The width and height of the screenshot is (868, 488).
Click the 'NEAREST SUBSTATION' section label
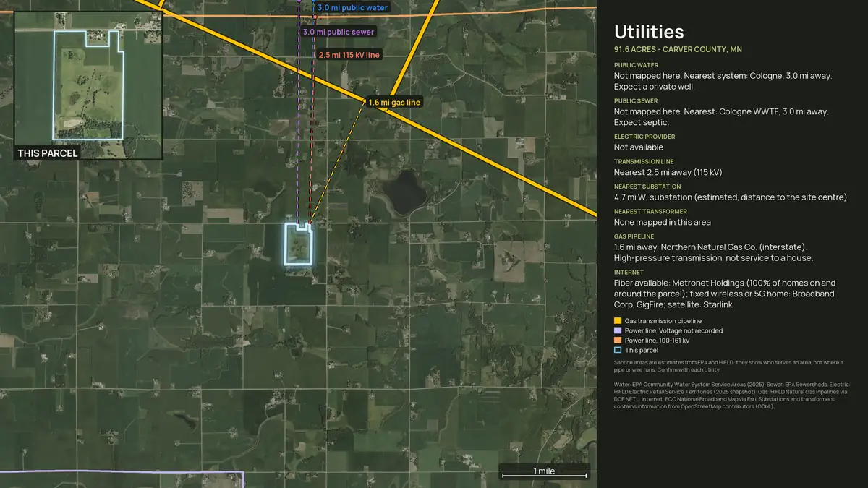pyautogui.click(x=647, y=187)
